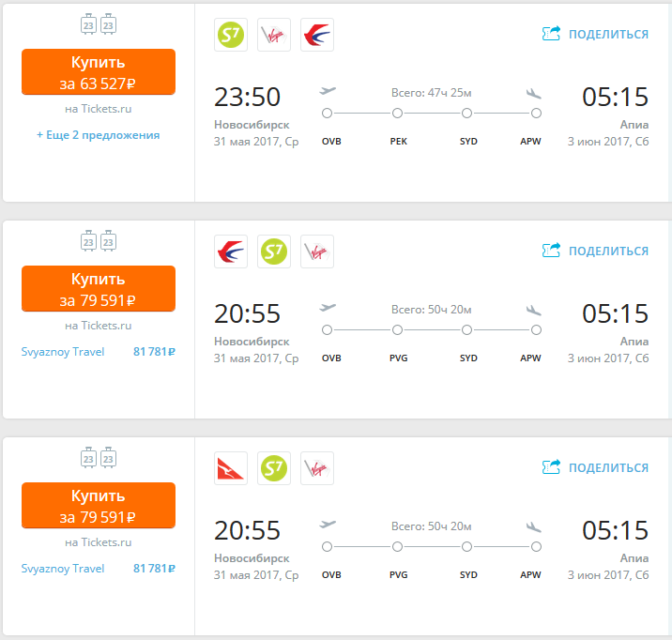Image resolution: width=672 pixels, height=640 pixels.
Task: Expand "+ Еще 2 предложения" offers
Action: [99, 135]
